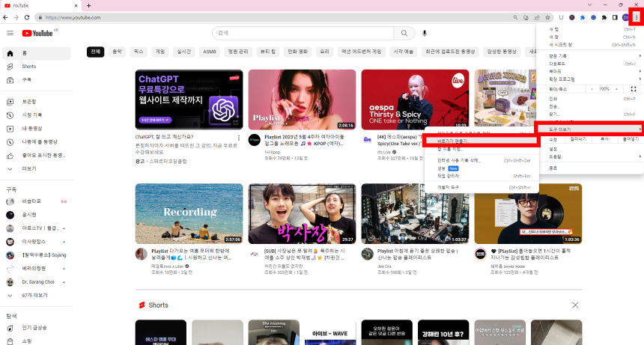644x345 pixels.
Task: Open 시청 기록 watch history in sidebar
Action: click(36, 115)
